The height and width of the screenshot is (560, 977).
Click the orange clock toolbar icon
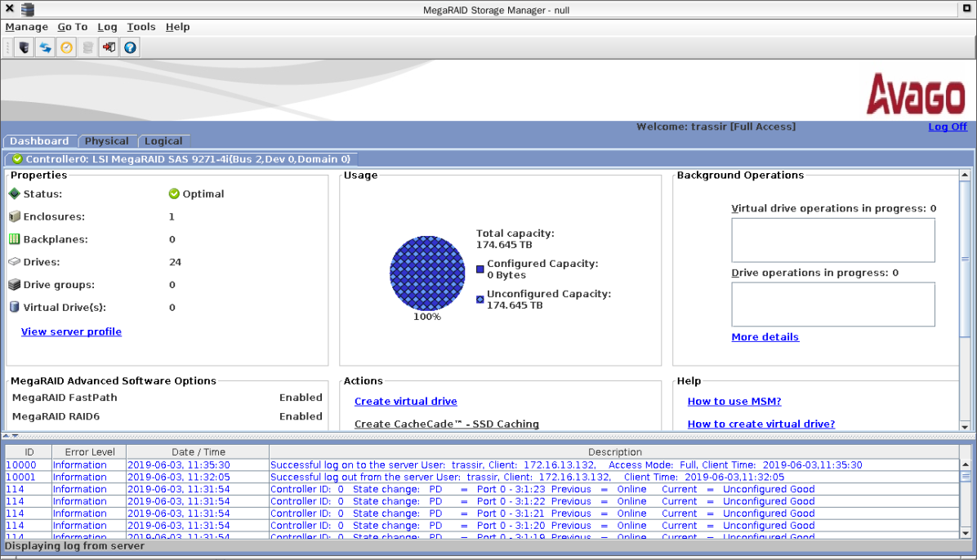(x=67, y=47)
